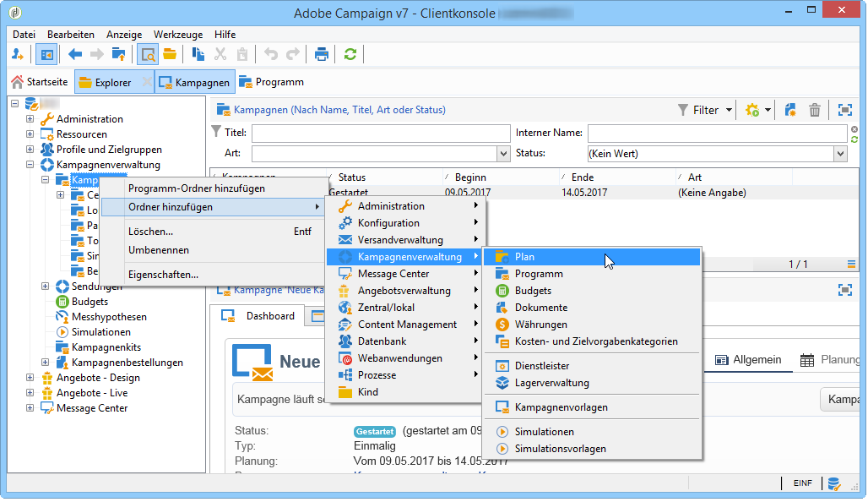Open Eigenschaften... from context menu
Screen dimensions: 868x502
163,275
